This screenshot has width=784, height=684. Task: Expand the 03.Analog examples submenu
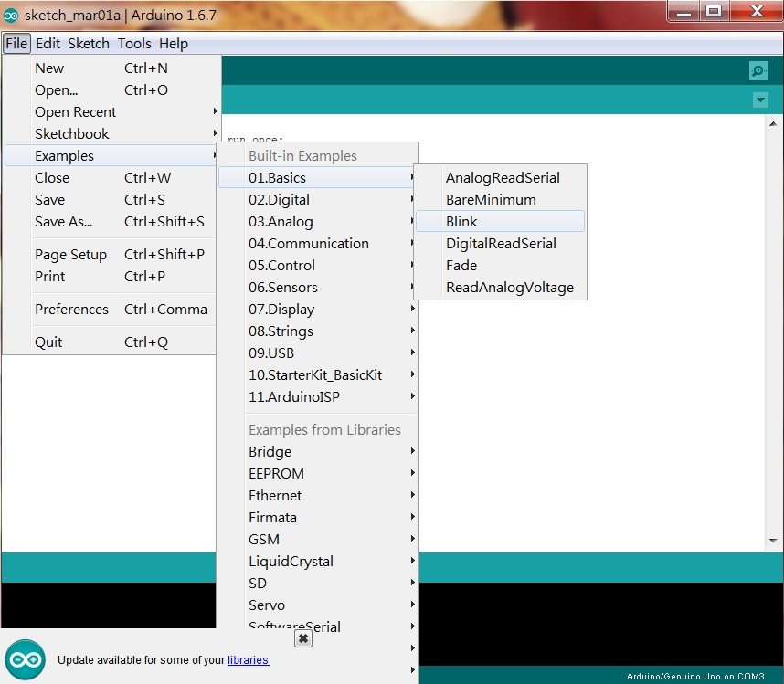click(317, 222)
